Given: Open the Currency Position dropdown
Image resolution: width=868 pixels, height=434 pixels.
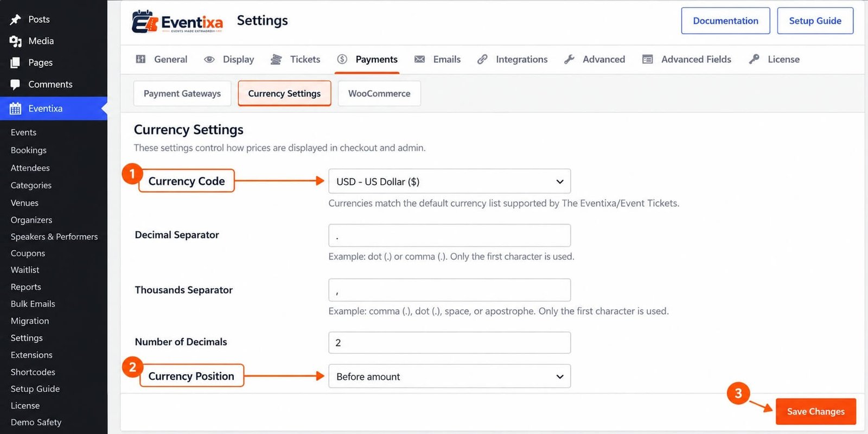Looking at the screenshot, I should [x=449, y=376].
